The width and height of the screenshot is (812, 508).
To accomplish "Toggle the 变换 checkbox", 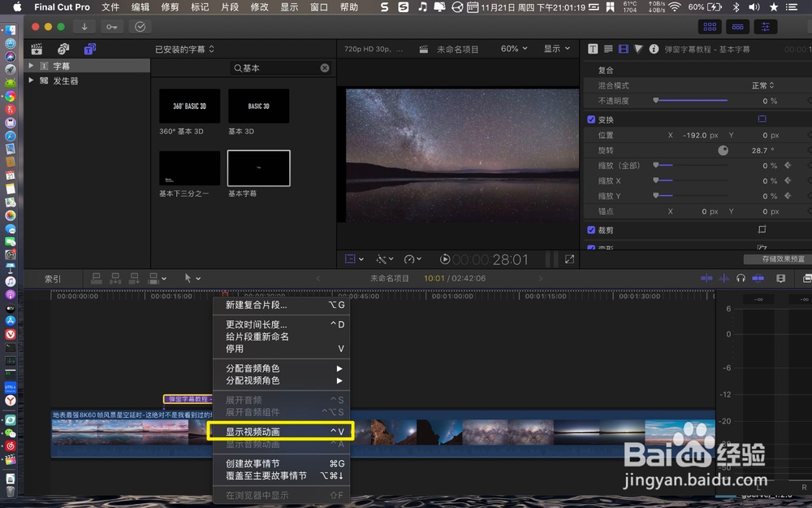I will coord(591,119).
